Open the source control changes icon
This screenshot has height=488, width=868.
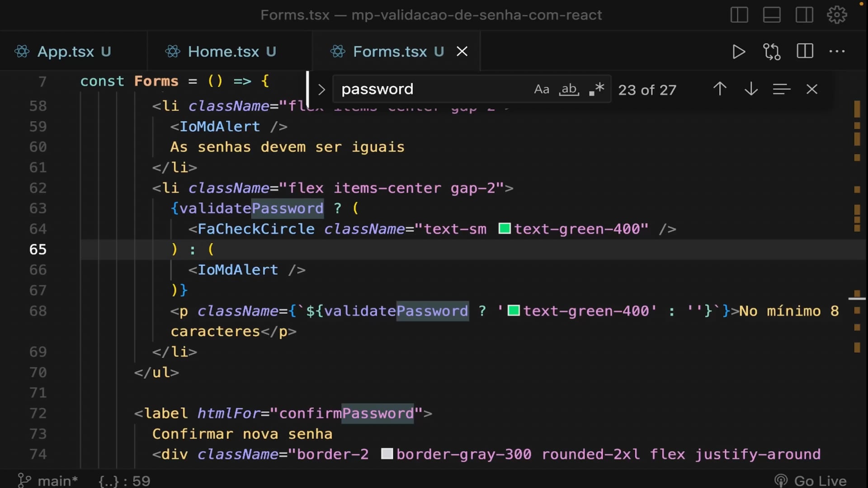tap(772, 52)
